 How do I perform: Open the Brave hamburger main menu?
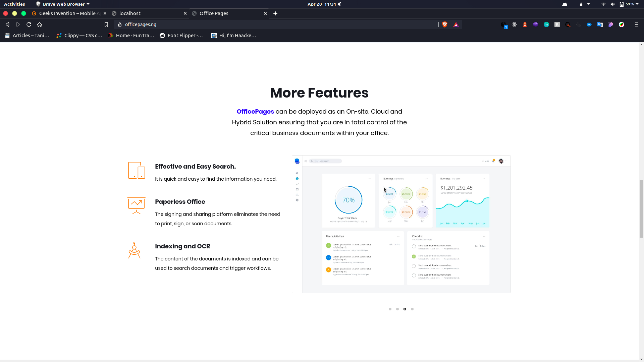click(x=637, y=24)
